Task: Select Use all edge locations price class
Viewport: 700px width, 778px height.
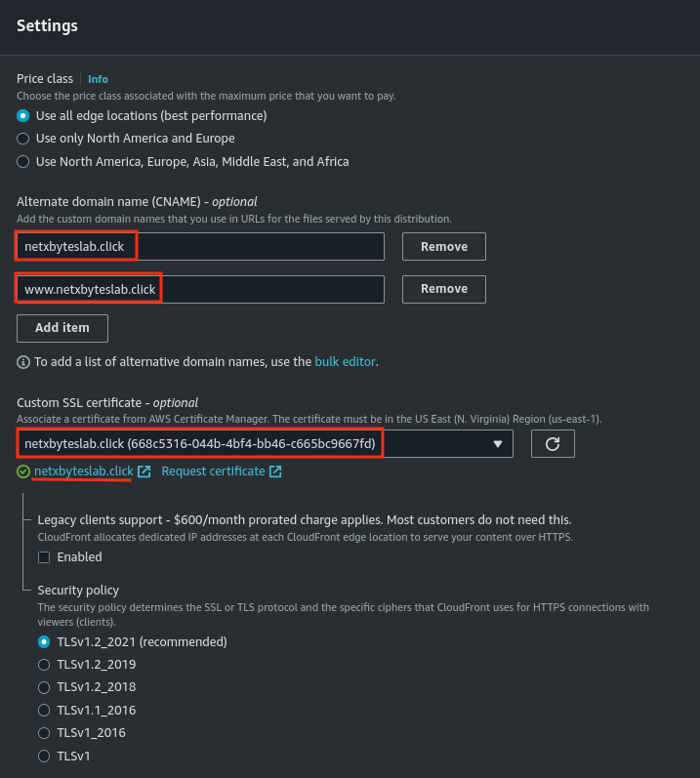Action: (23, 115)
